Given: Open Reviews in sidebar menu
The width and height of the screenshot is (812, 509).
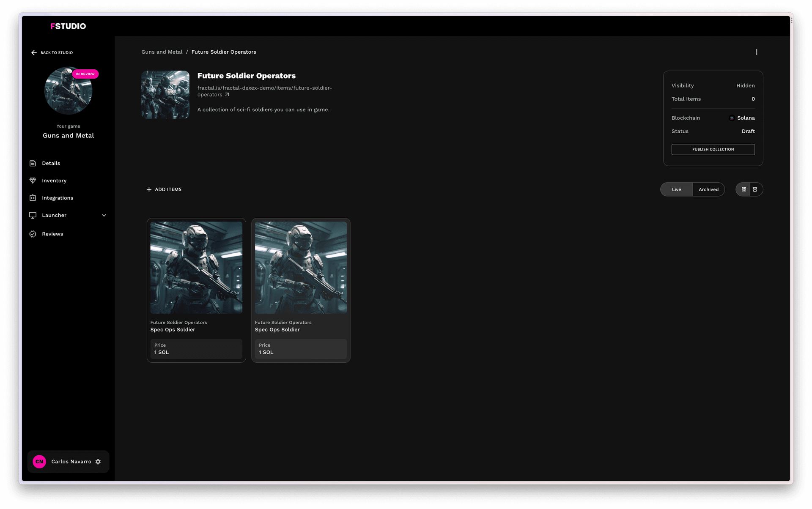Looking at the screenshot, I should pos(52,234).
